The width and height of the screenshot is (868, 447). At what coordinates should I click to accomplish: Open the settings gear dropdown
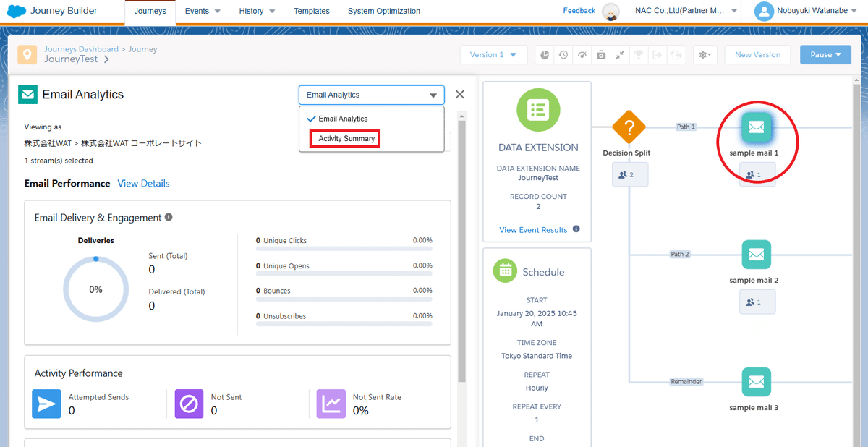705,55
